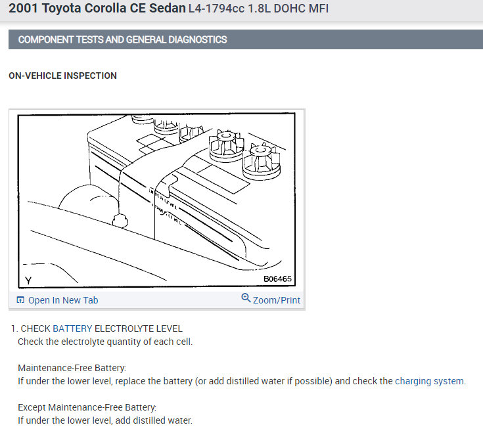Open the charging system link
This screenshot has width=483, height=448.
[x=430, y=381]
